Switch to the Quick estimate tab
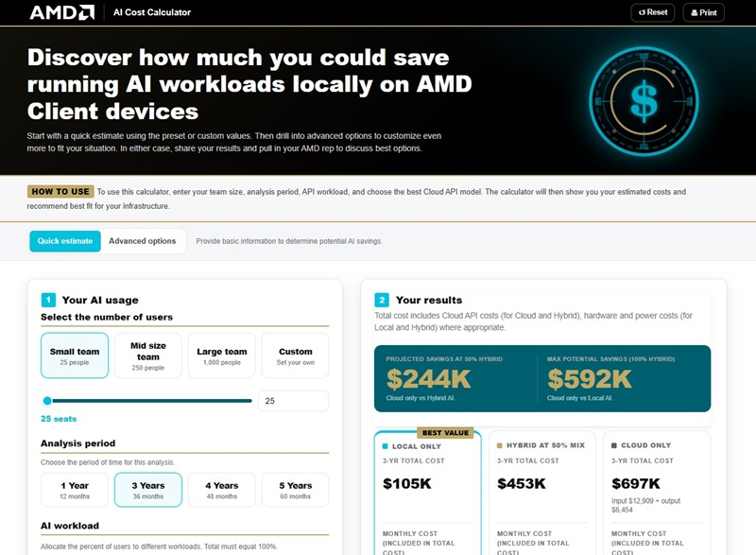Viewport: 756px width, 555px height. [x=65, y=241]
